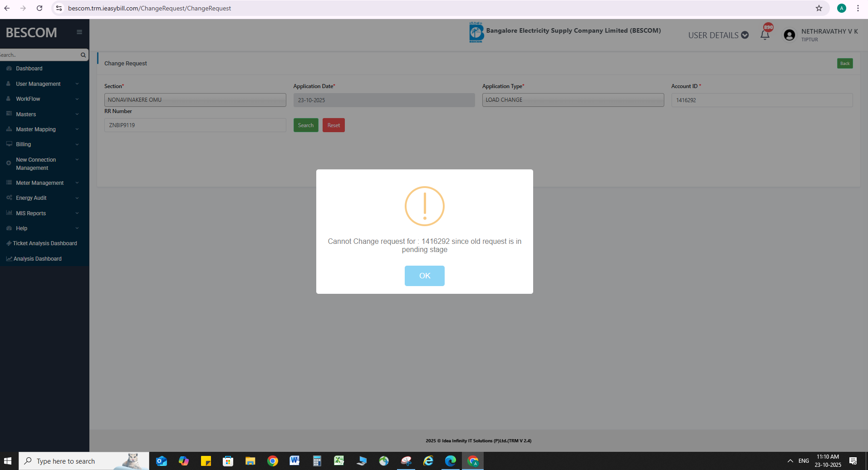This screenshot has height=470, width=868.
Task: Click the sidebar hamburger menu icon
Action: click(x=79, y=32)
